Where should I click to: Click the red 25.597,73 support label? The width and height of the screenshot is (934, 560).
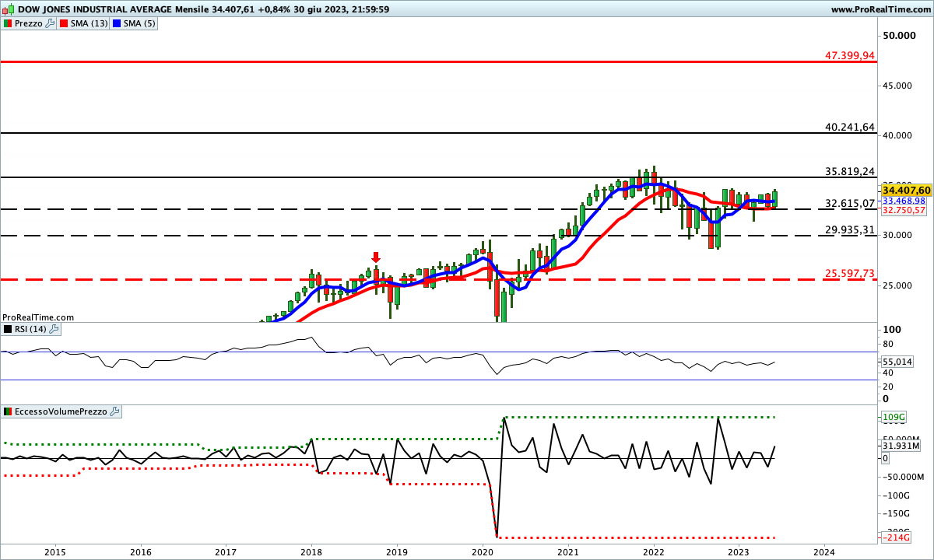pos(849,274)
